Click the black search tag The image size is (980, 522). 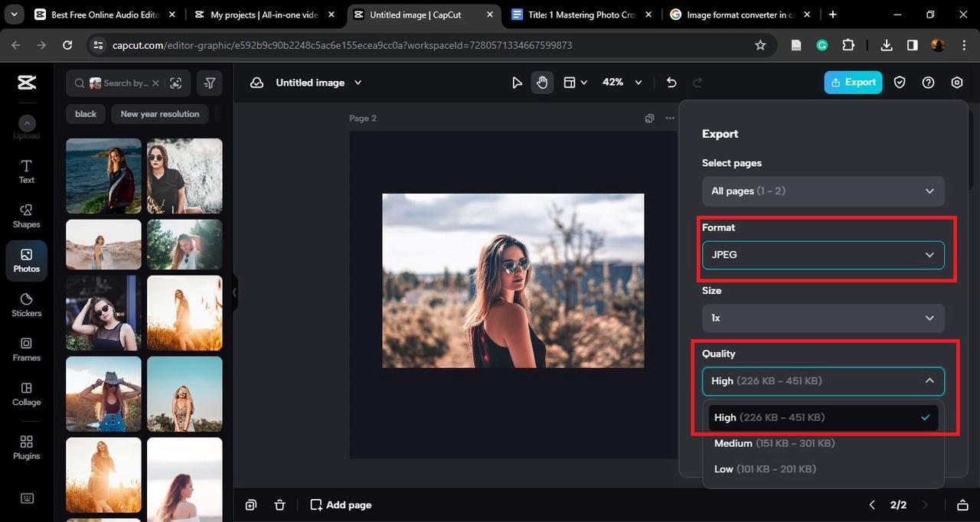click(86, 114)
